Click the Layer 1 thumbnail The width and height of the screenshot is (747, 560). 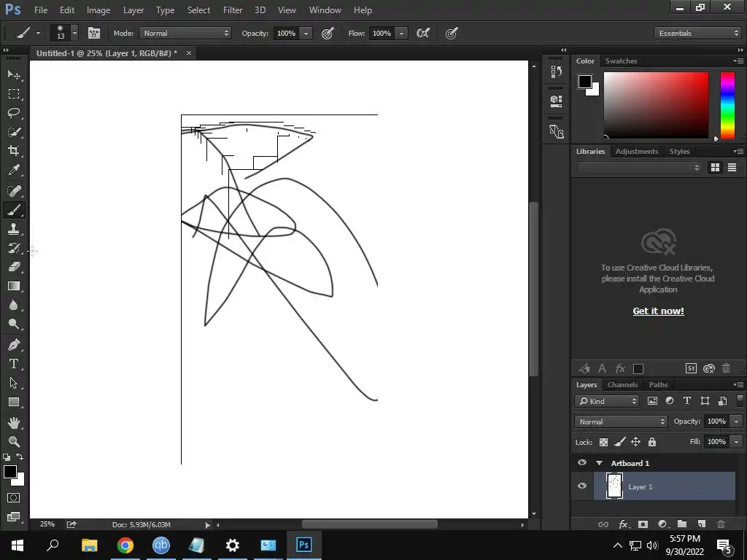click(614, 486)
